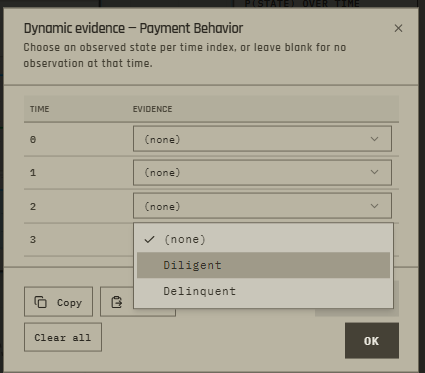Select the time index 3 row label
Screen dimensions: 425x373
click(x=33, y=240)
